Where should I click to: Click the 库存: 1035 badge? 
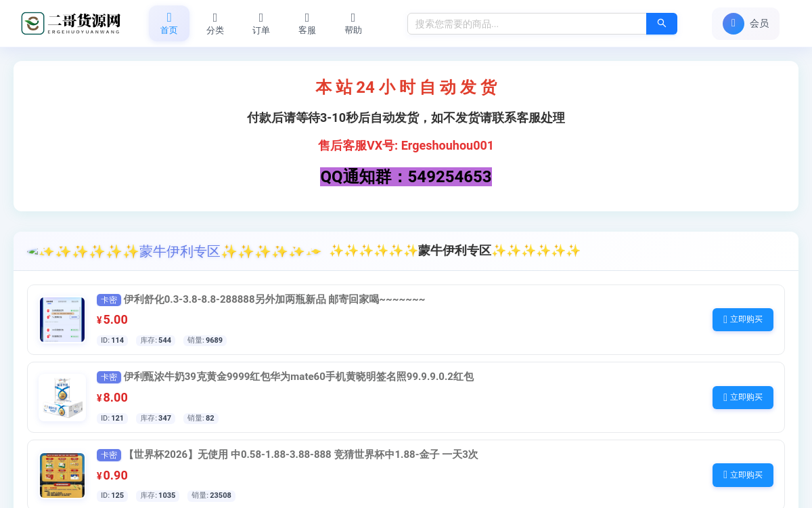pos(158,496)
